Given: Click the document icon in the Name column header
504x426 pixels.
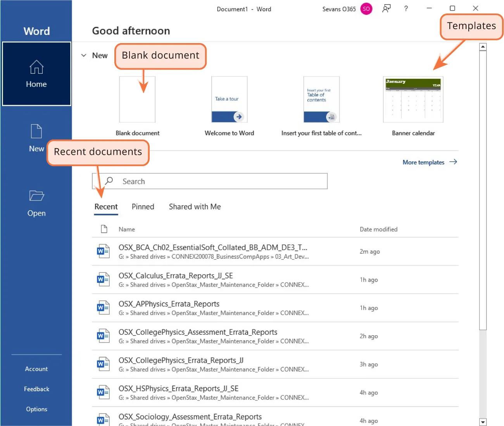Looking at the screenshot, I should (104, 229).
